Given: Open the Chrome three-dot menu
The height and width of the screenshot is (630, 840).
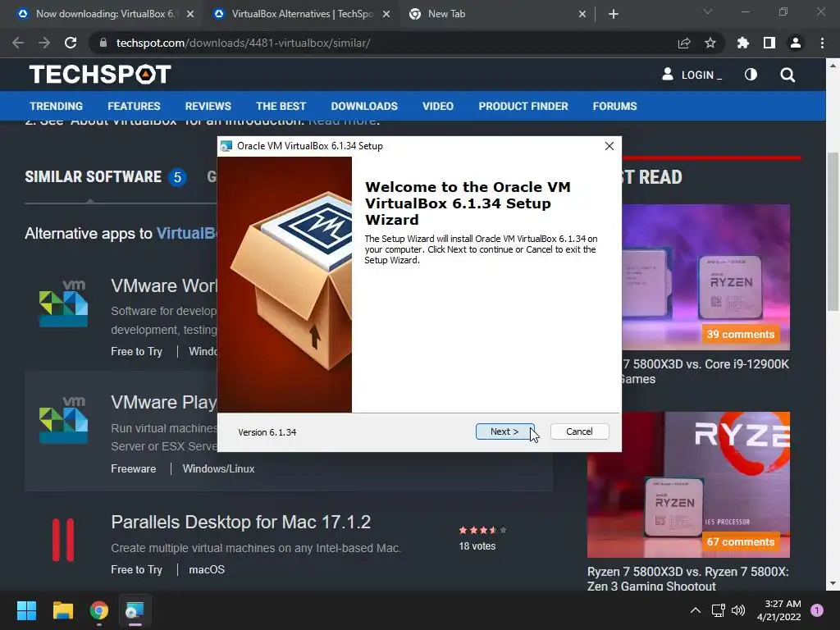Looking at the screenshot, I should click(x=822, y=43).
